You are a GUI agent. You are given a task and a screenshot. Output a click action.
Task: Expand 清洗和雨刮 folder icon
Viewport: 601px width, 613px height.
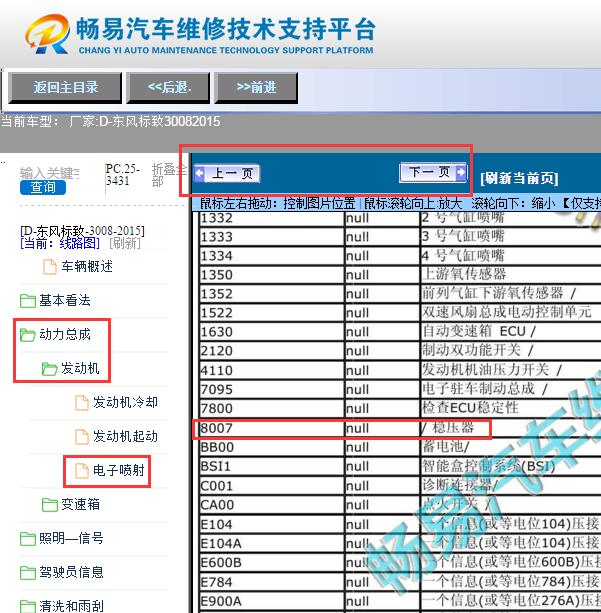coord(28,606)
